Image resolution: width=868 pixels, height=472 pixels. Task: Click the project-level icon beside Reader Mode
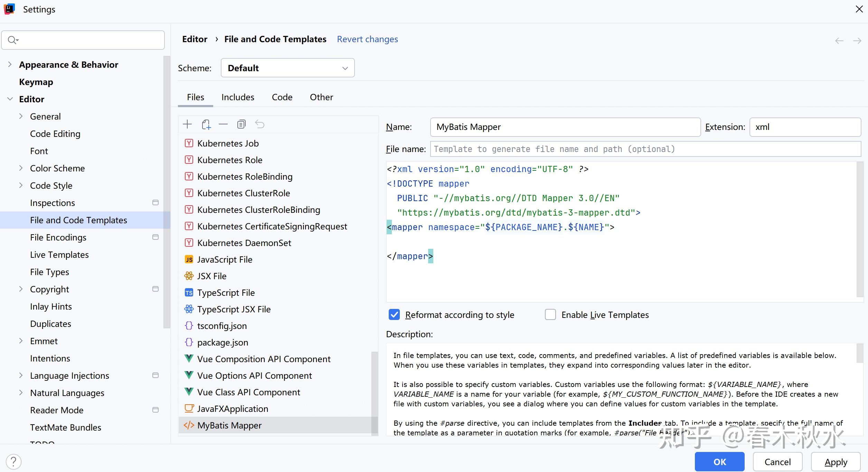click(155, 410)
